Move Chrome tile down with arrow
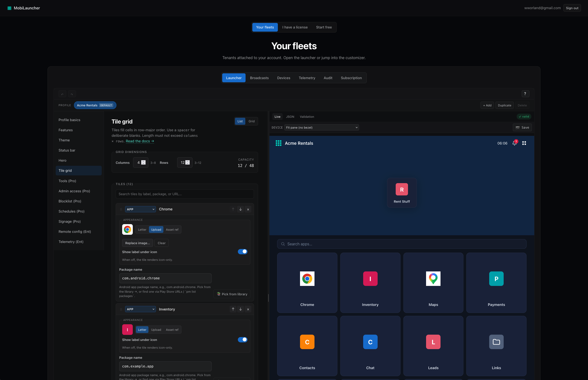The width and height of the screenshot is (588, 380). [x=241, y=209]
